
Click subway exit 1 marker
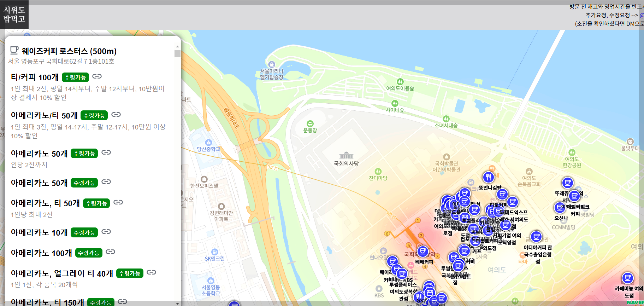click(x=418, y=220)
